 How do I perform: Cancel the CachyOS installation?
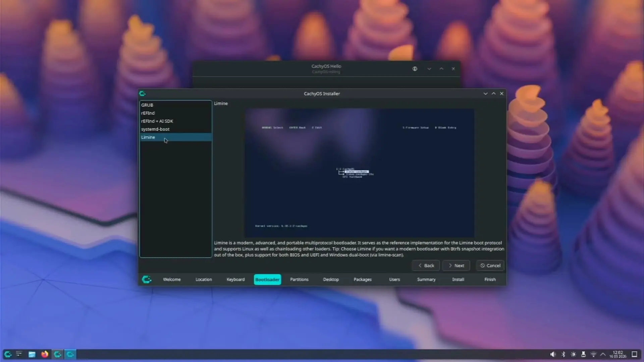tap(490, 265)
